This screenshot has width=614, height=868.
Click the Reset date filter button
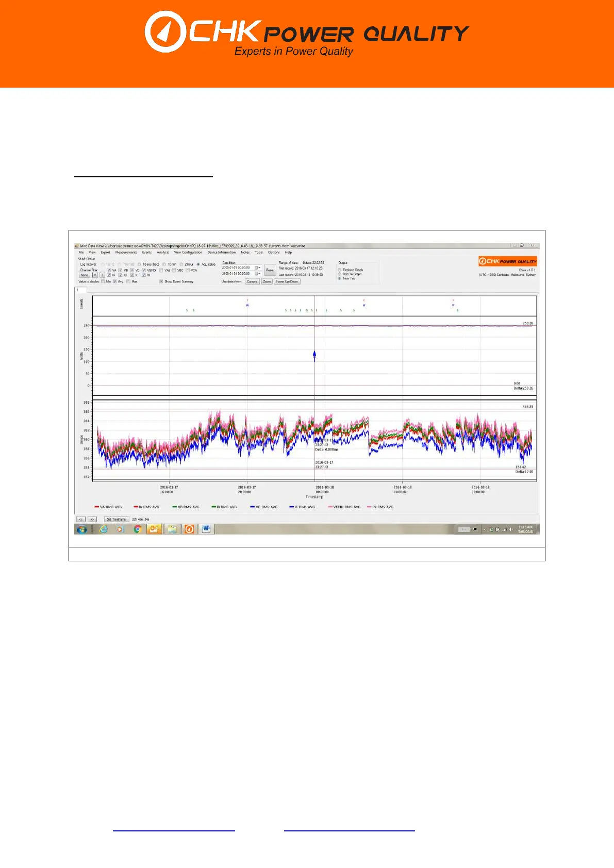point(270,270)
